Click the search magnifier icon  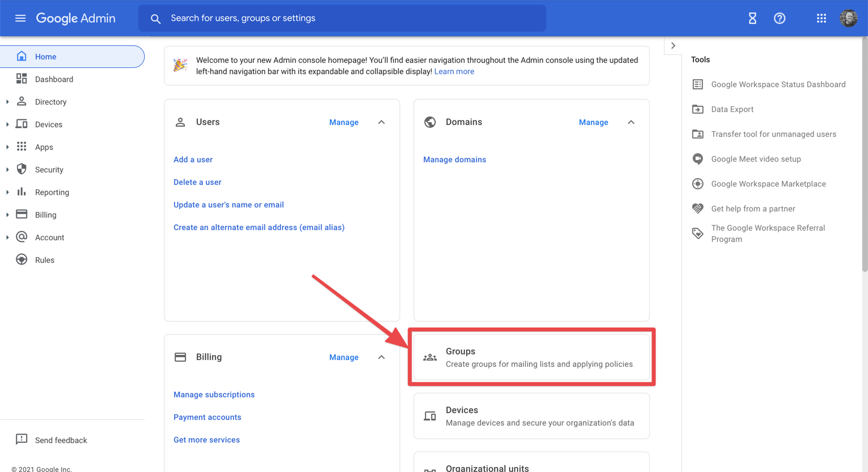click(155, 19)
